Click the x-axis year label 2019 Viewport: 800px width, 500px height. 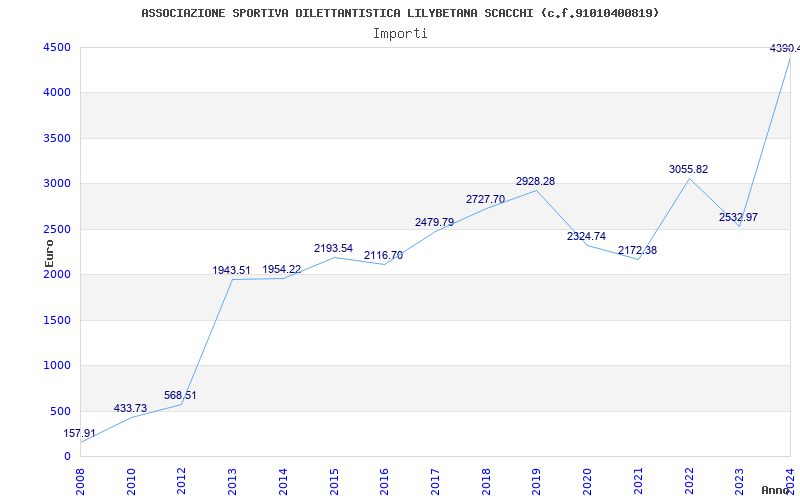pos(537,482)
